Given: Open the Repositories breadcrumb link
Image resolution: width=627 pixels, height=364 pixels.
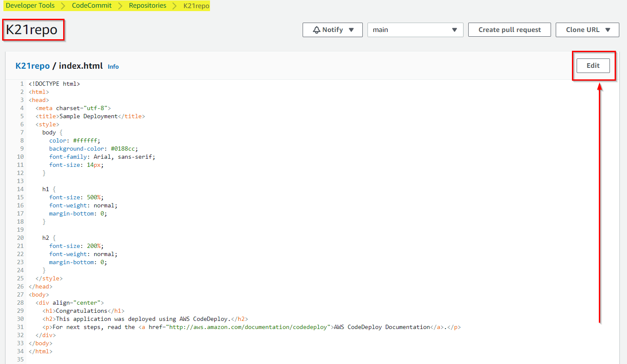Looking at the screenshot, I should pos(147,6).
